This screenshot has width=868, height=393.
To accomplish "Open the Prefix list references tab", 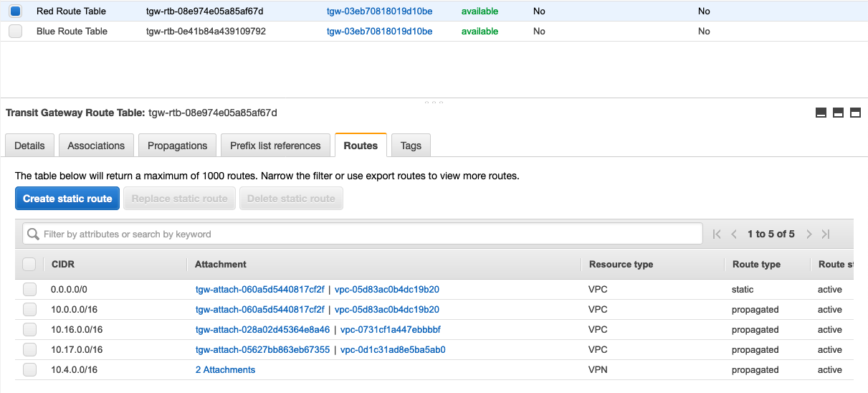I will [x=275, y=146].
